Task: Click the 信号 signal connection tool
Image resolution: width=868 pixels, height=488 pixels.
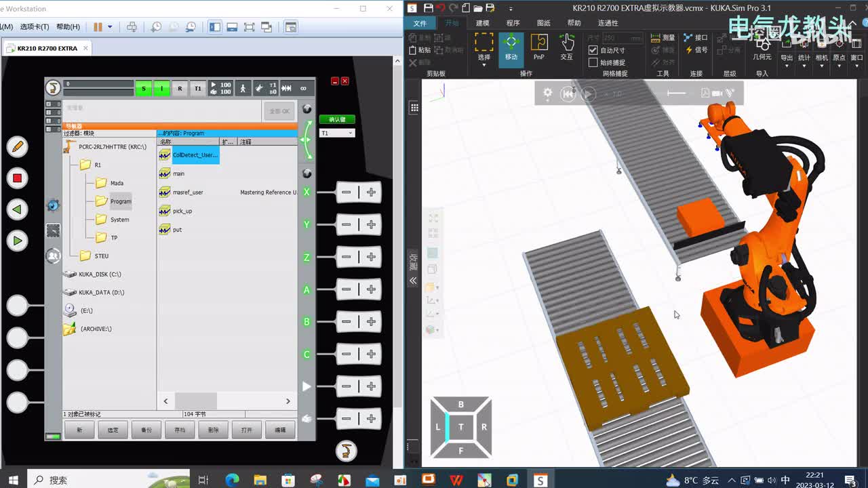Action: pyautogui.click(x=696, y=50)
